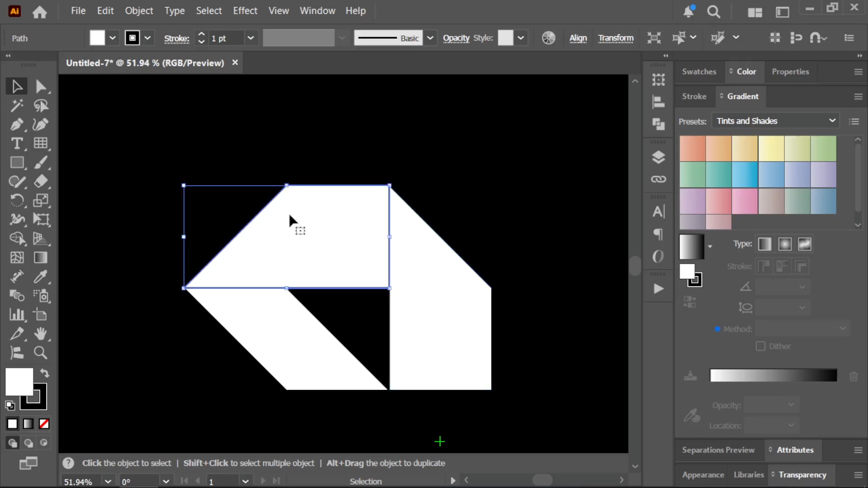Viewport: 868px width, 488px height.
Task: Choose Linear gradient type
Action: point(764,244)
